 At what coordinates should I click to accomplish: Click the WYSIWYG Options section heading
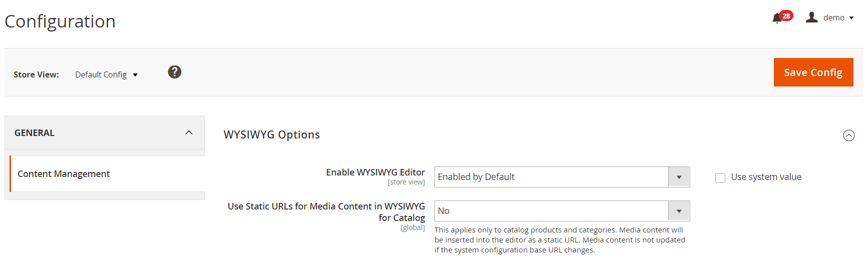tap(271, 135)
